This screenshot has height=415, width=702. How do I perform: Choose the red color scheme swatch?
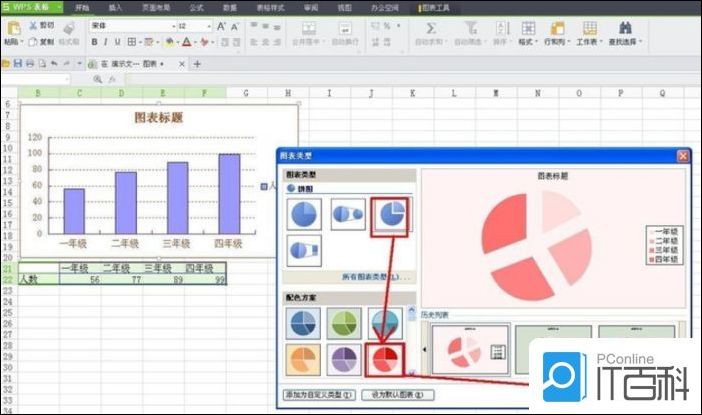click(x=385, y=359)
